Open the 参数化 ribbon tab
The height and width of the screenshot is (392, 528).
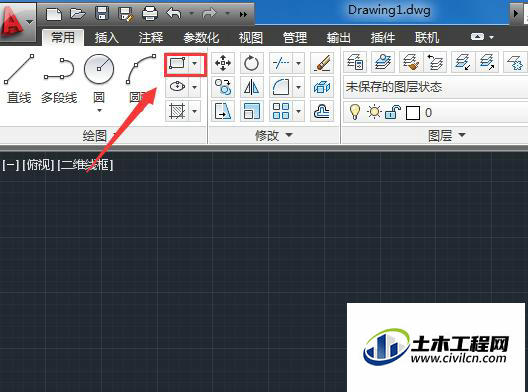tap(201, 38)
